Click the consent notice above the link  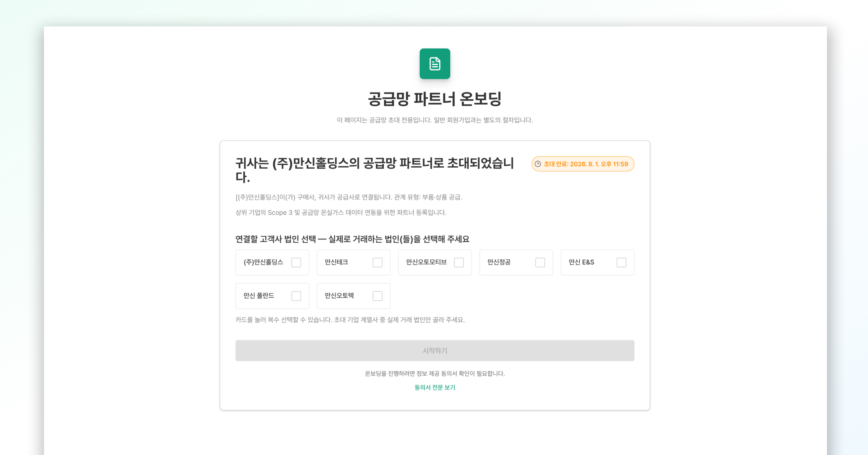[435, 373]
